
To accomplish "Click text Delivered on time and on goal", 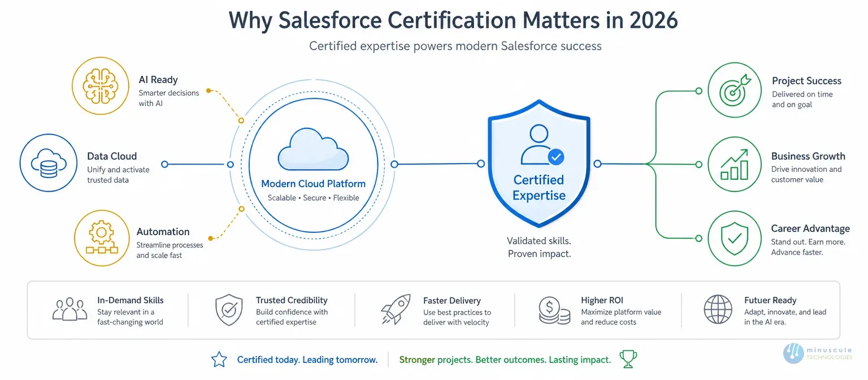I will (802, 99).
